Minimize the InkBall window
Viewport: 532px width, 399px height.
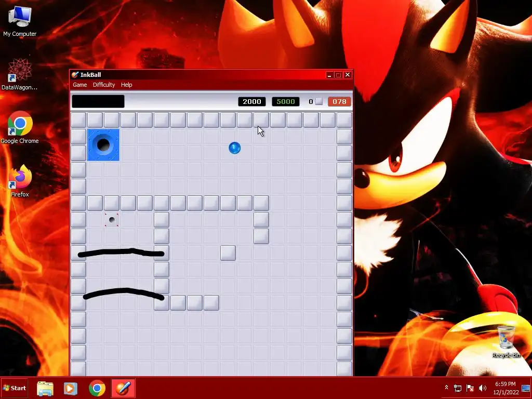click(329, 75)
